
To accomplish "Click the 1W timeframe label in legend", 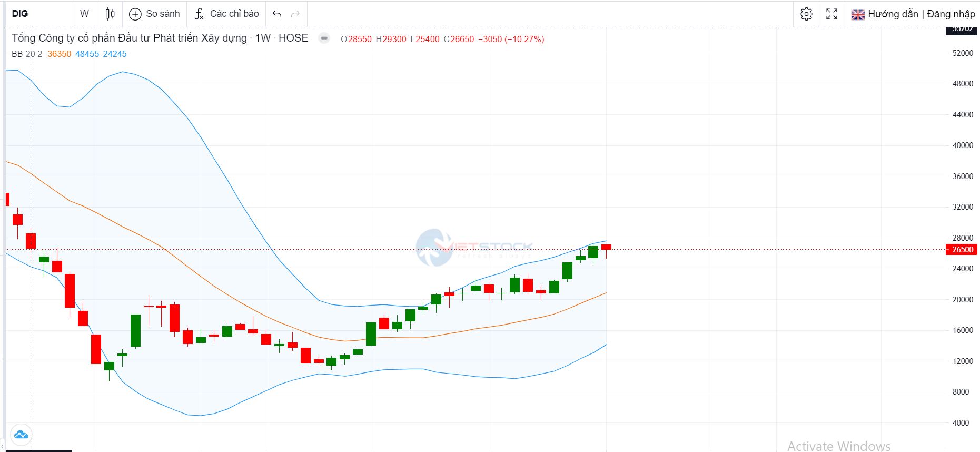I will [x=263, y=38].
